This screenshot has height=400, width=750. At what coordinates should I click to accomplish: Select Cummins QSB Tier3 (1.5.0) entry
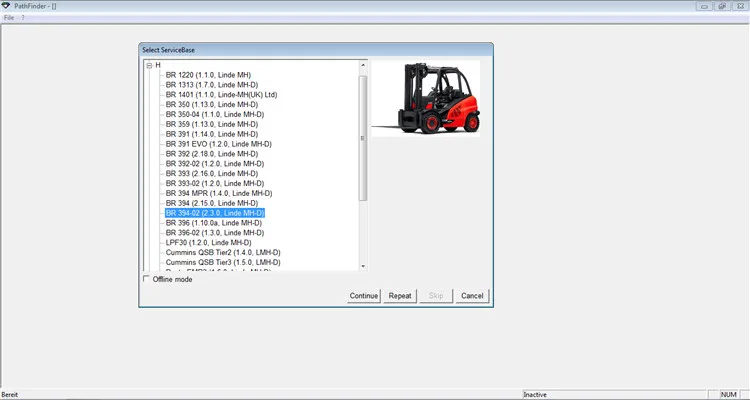[223, 263]
